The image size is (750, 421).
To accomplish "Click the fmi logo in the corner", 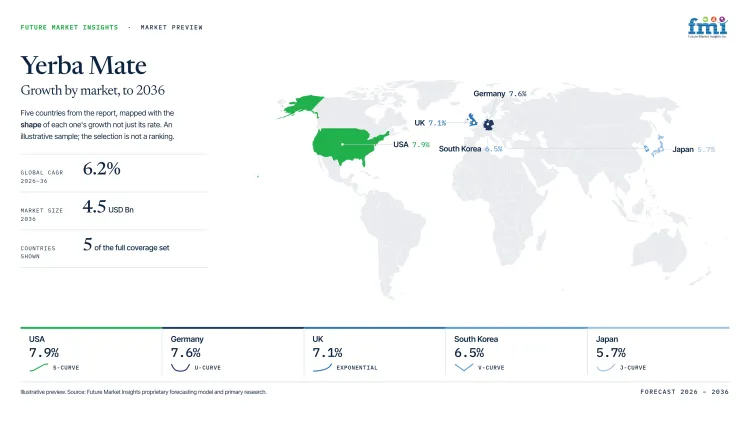I will tap(707, 27).
